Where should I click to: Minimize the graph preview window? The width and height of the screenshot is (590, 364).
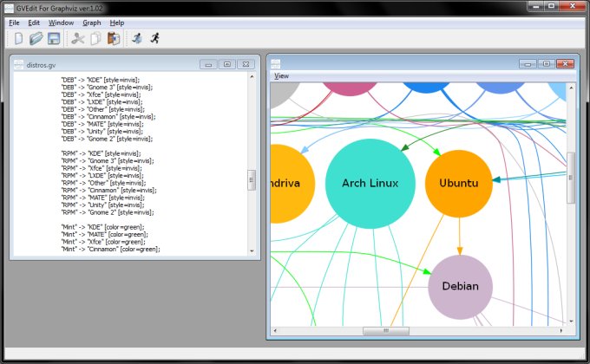528,64
